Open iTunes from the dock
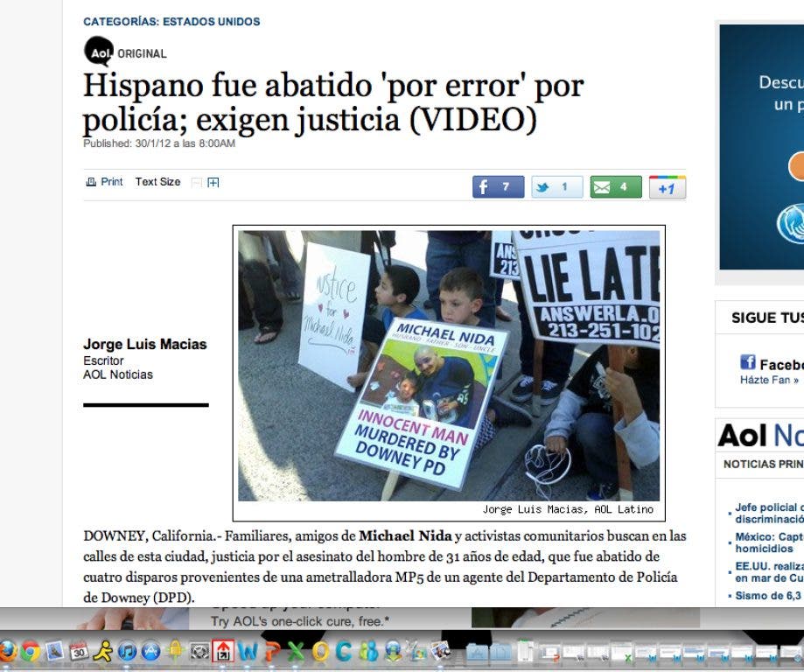This screenshot has width=804, height=672. (127, 652)
